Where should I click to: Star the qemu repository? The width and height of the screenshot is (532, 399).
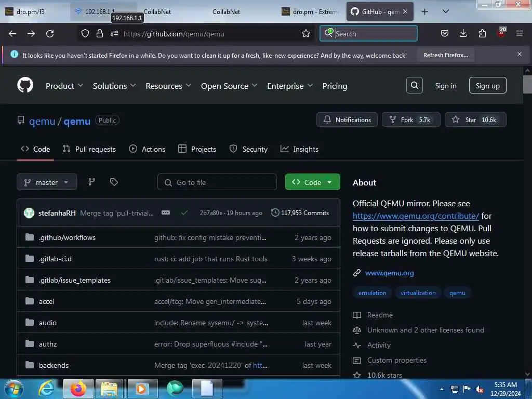[x=475, y=120]
